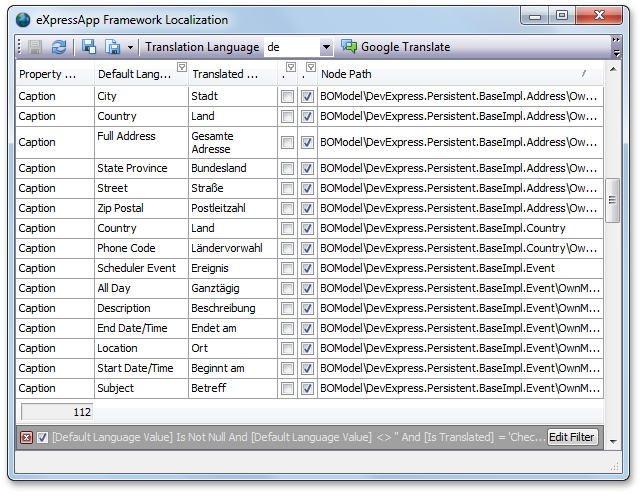Click the grayed-out Save floppy icon

35,47
